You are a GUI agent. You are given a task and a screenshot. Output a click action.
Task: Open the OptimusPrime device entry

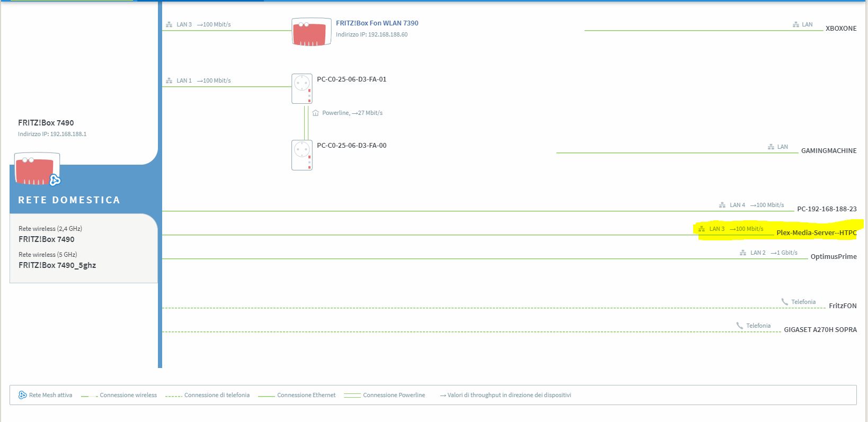point(834,257)
